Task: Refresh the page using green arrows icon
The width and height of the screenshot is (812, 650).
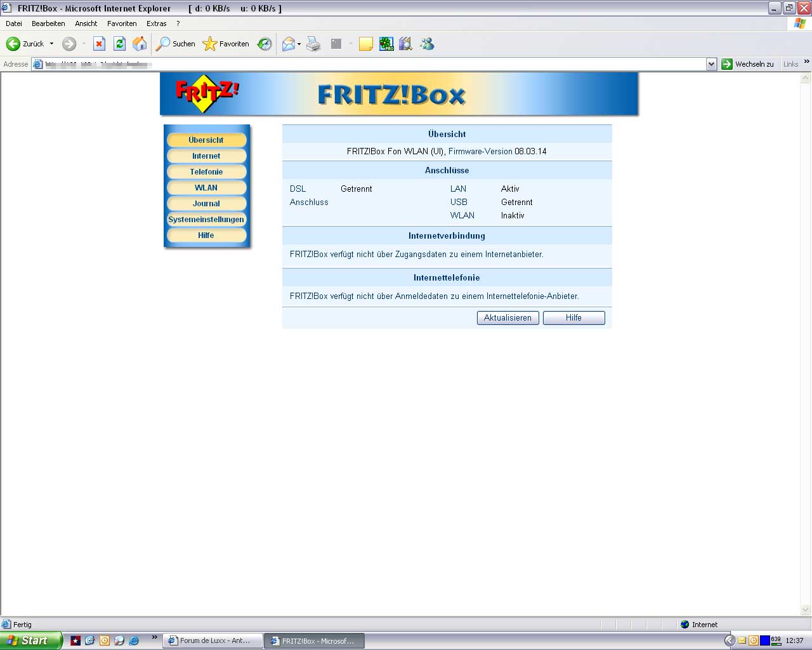Action: click(119, 44)
